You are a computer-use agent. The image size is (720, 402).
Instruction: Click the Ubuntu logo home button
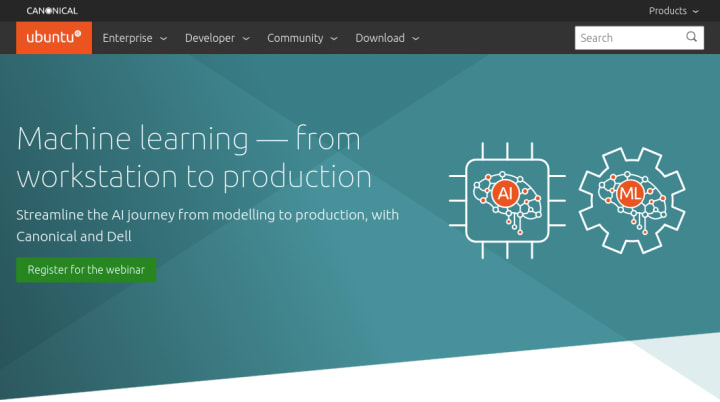click(x=54, y=38)
